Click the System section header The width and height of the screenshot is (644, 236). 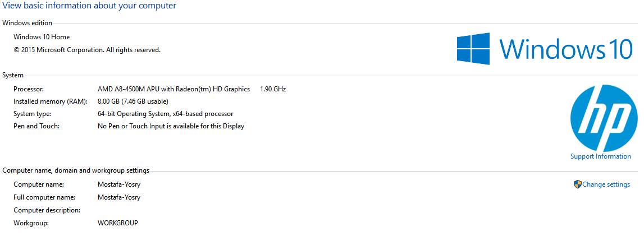click(13, 75)
